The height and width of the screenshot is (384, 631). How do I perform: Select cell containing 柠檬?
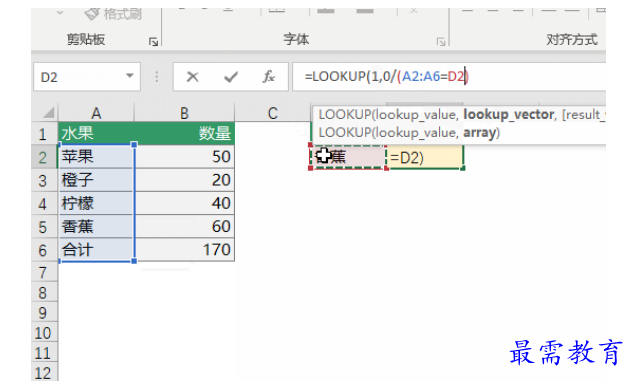pos(96,203)
